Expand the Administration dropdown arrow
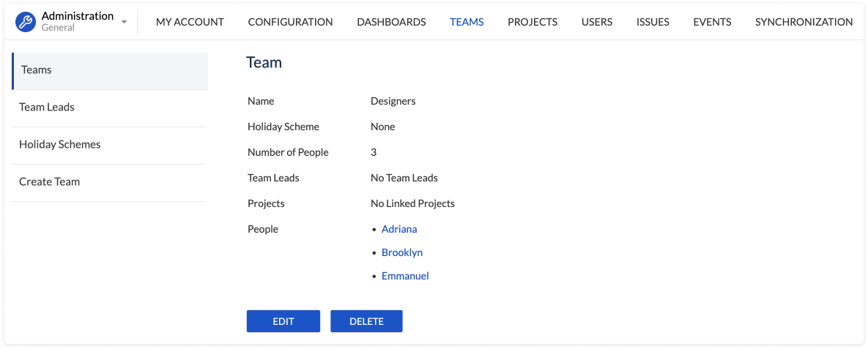This screenshot has width=868, height=349. (x=124, y=22)
